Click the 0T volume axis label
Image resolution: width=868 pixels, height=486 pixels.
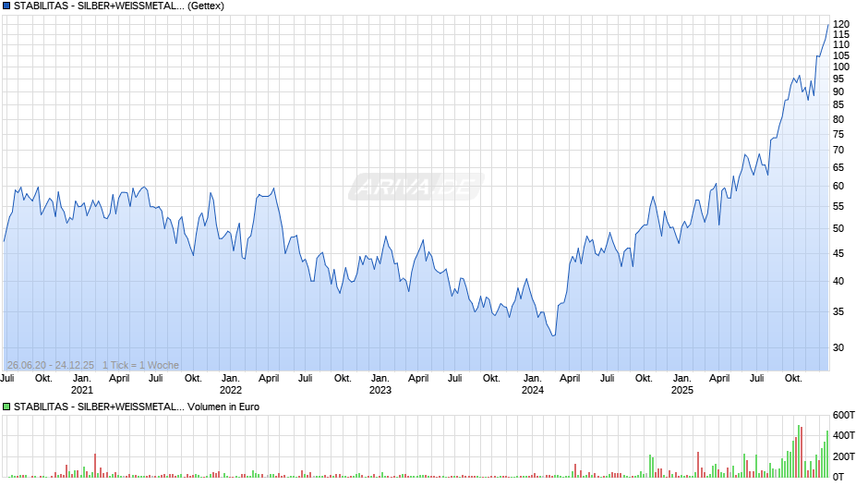838,477
